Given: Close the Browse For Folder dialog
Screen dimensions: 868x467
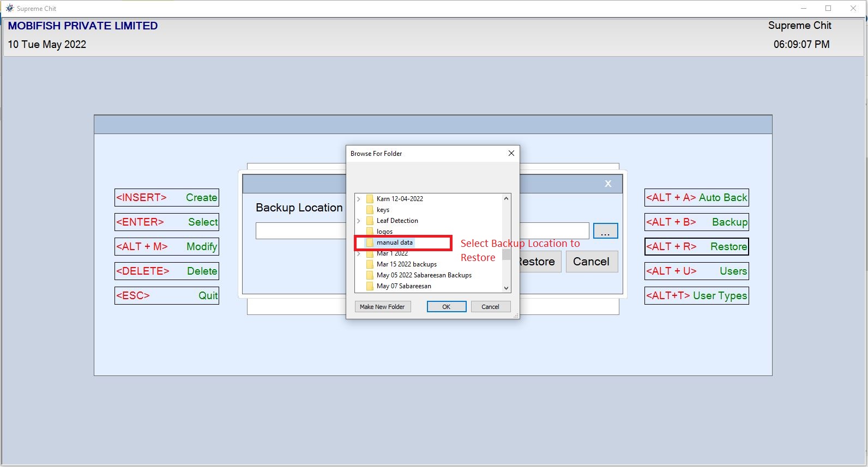Looking at the screenshot, I should 511,153.
